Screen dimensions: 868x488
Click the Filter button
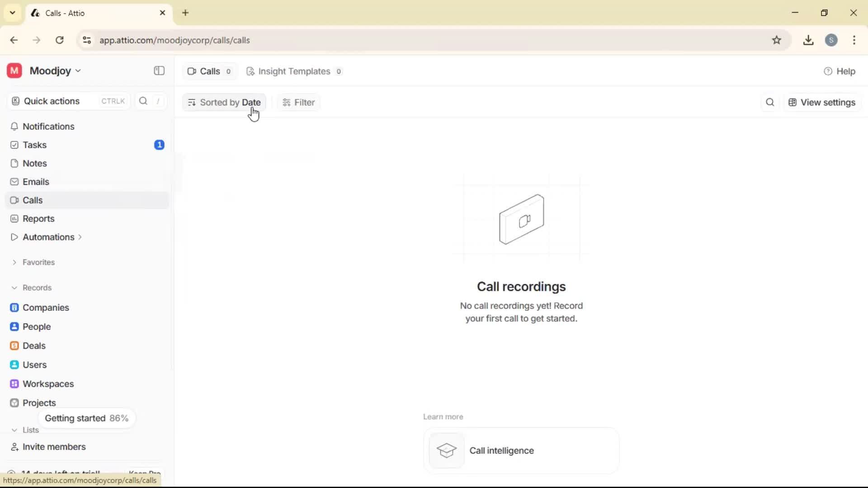pyautogui.click(x=298, y=102)
